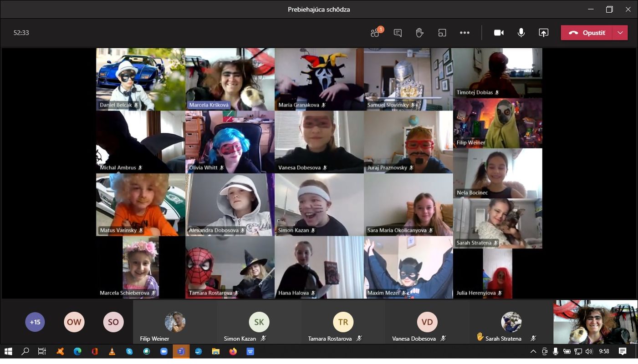638x364 pixels.
Task: Open the meeting chat icon
Action: click(398, 33)
